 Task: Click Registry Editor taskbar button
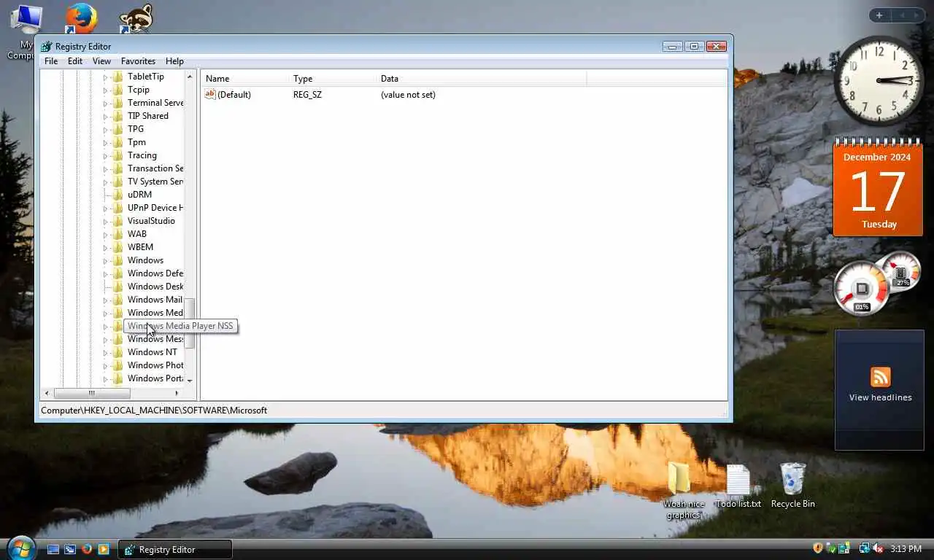175,549
